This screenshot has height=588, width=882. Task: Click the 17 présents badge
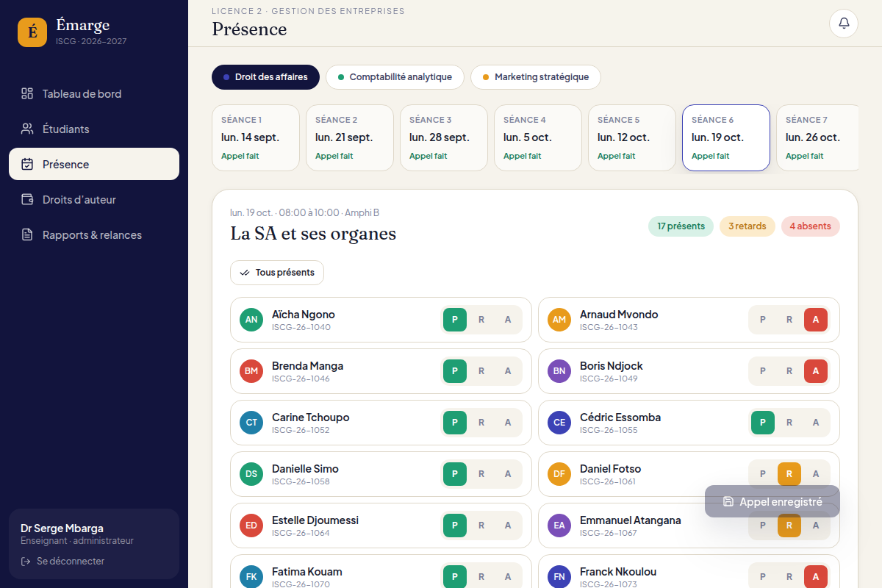pos(681,226)
